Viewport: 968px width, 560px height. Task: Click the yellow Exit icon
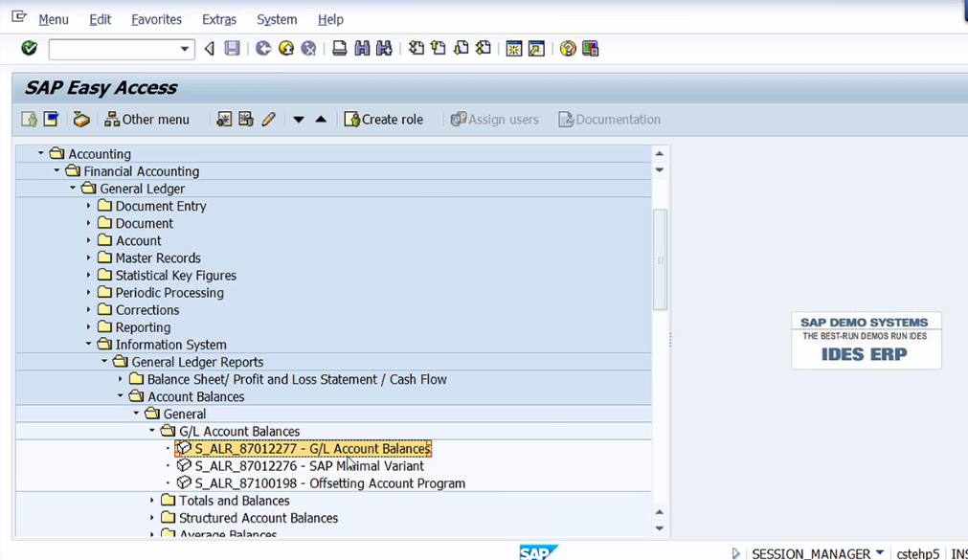286,48
